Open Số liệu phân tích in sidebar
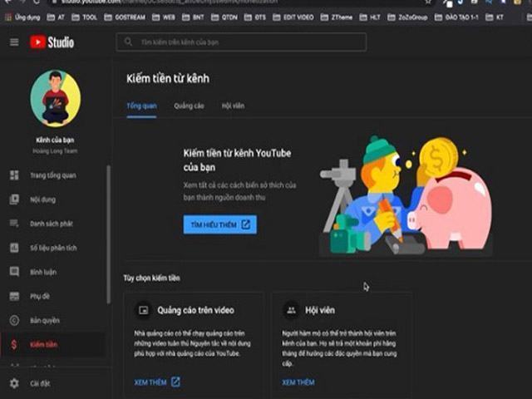The image size is (532, 399). 53,248
